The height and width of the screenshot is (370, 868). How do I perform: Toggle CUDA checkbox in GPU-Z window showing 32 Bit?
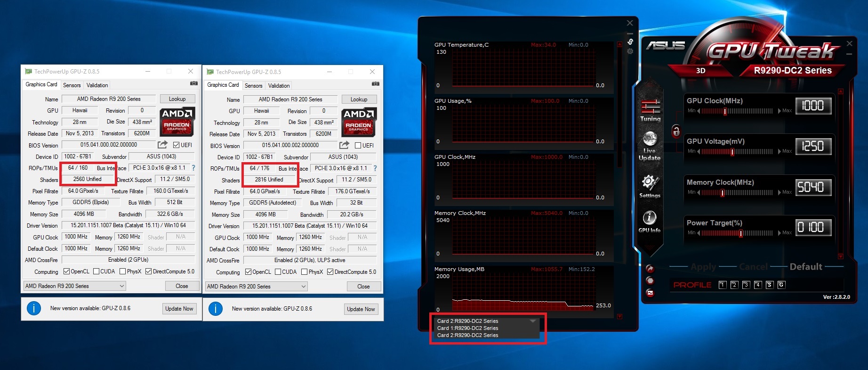pyautogui.click(x=278, y=272)
